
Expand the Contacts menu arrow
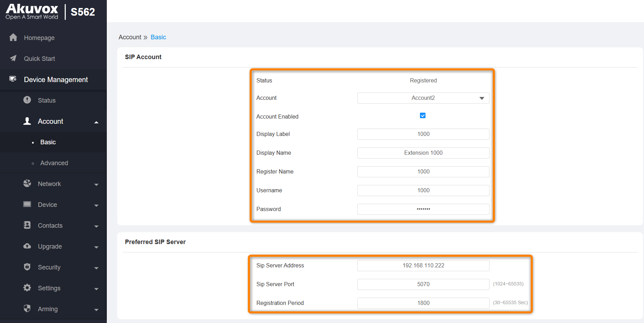96,226
